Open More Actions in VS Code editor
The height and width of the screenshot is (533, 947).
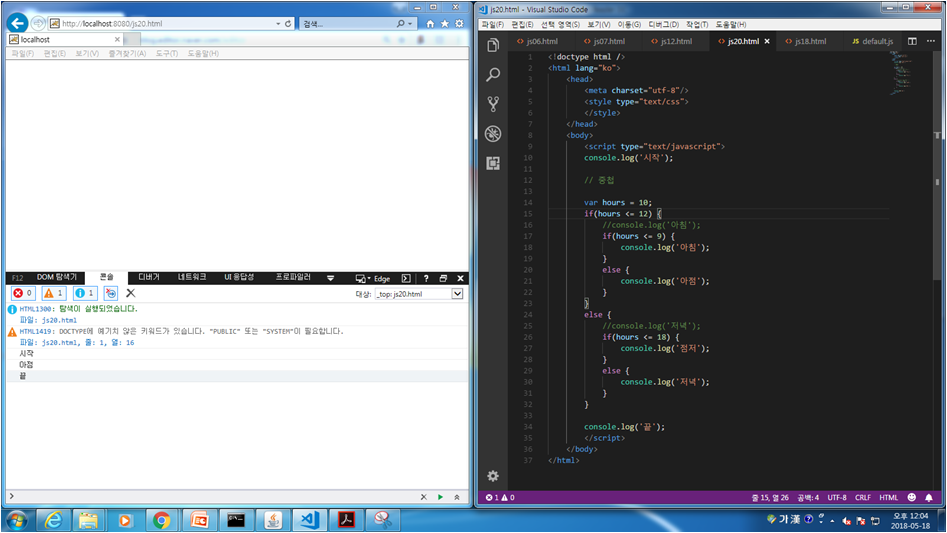(x=931, y=41)
